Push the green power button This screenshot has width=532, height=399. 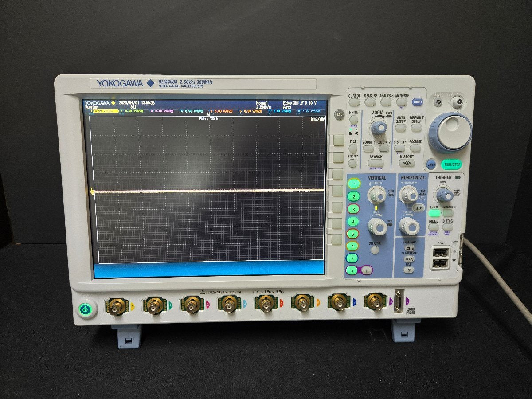coord(85,309)
